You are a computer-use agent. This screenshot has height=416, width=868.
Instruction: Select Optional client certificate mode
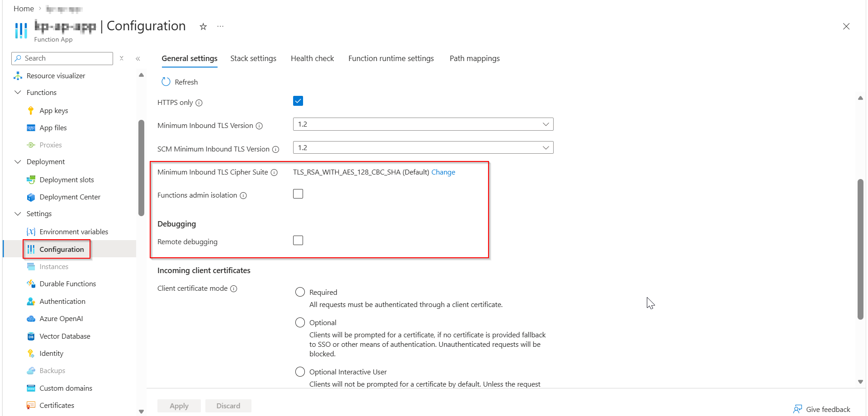pyautogui.click(x=300, y=322)
